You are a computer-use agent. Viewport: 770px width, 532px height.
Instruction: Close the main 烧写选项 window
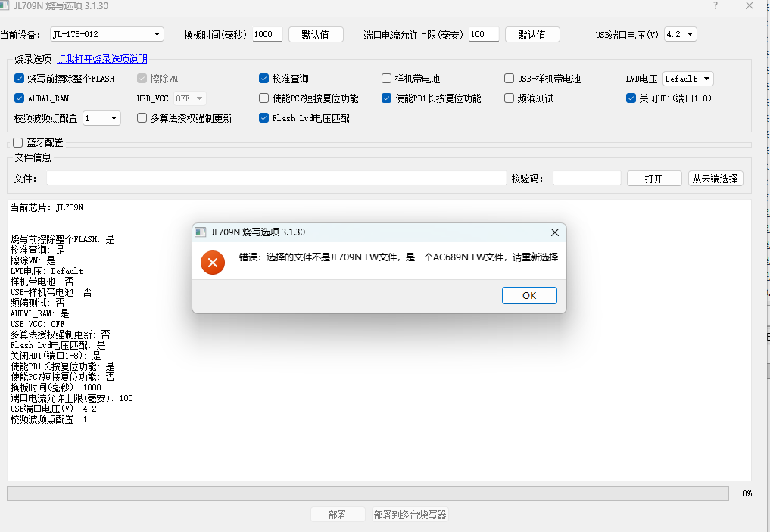[750, 5]
